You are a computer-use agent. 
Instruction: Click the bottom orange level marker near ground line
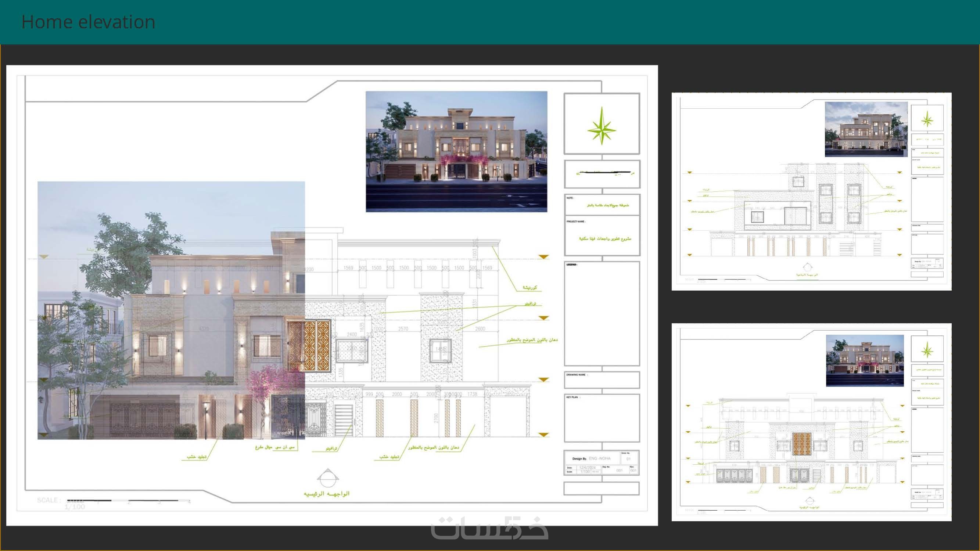click(x=543, y=434)
